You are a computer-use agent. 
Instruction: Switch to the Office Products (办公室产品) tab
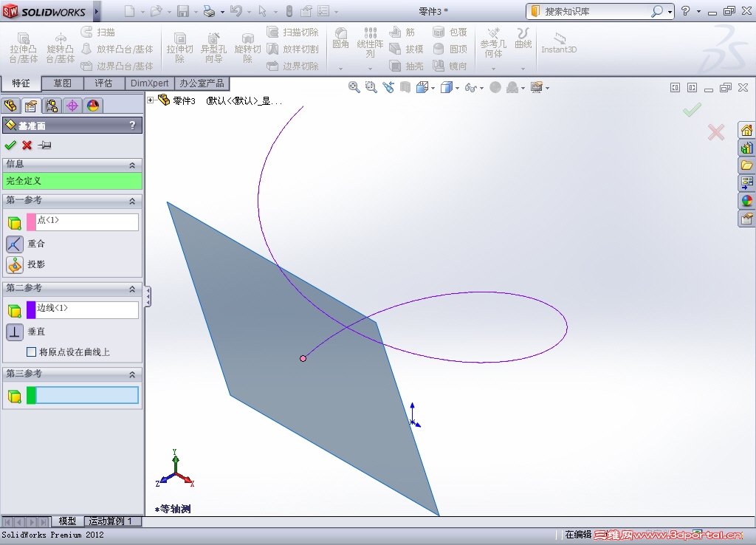point(202,83)
